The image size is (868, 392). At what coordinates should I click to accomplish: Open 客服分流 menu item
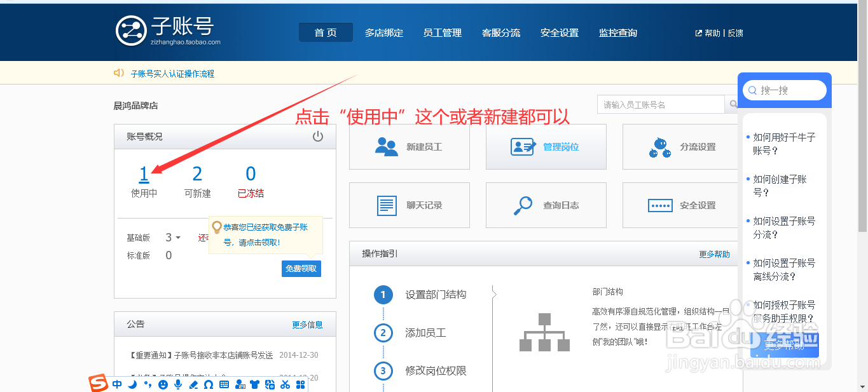pos(501,33)
